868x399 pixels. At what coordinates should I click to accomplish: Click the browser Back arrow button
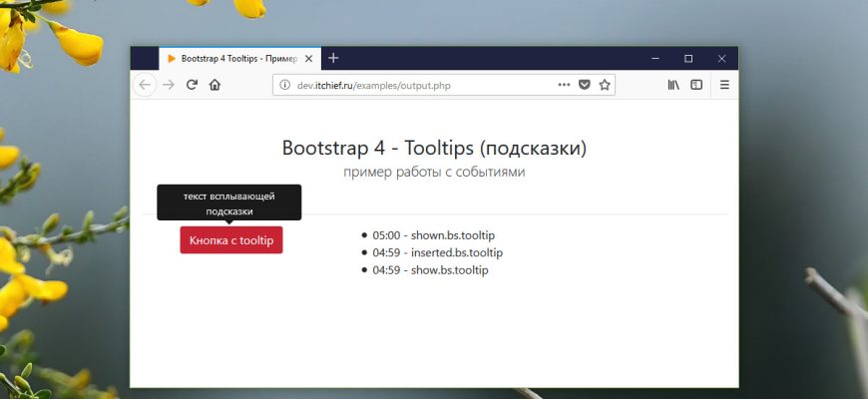point(145,85)
